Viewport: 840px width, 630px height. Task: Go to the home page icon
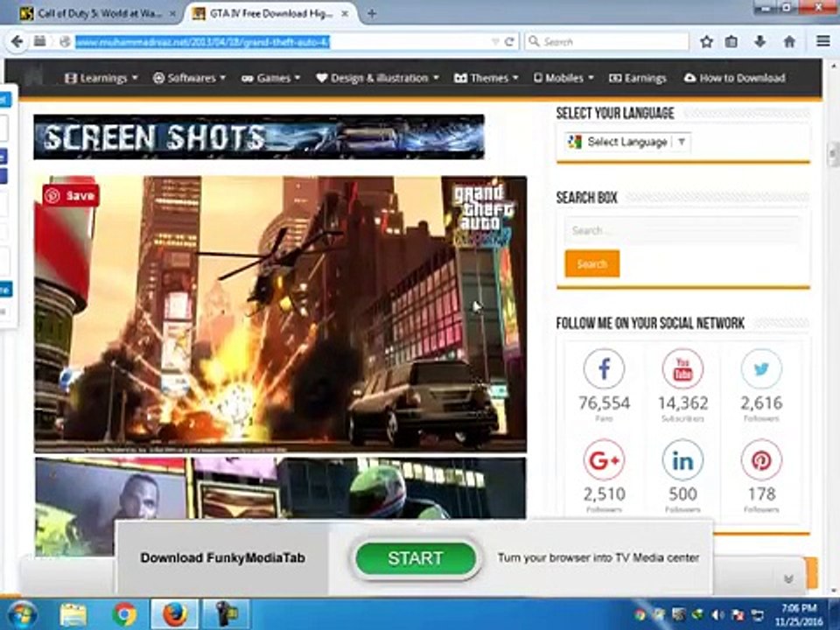point(789,42)
